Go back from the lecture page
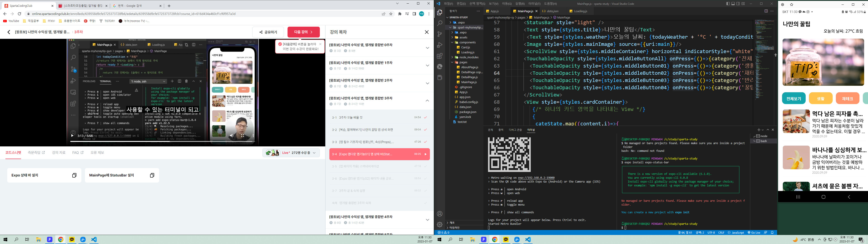Screen dimensions: 868x244 click(x=9, y=32)
